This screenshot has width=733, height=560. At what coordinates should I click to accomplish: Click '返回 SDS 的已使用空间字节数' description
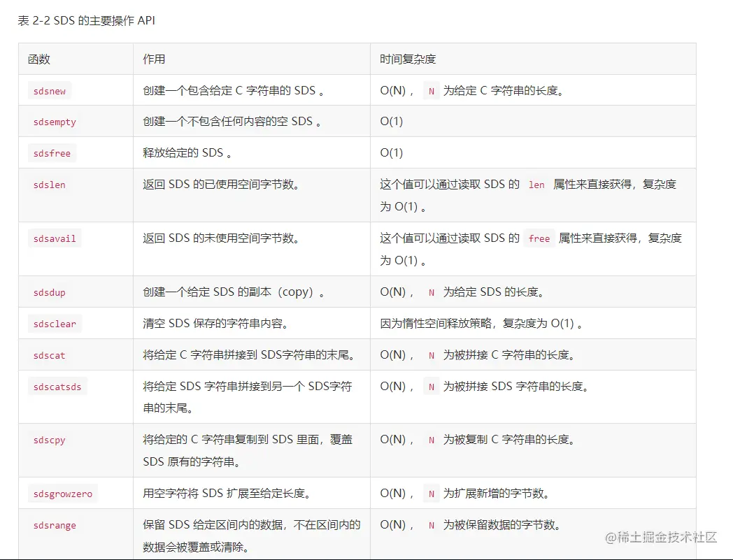click(221, 185)
